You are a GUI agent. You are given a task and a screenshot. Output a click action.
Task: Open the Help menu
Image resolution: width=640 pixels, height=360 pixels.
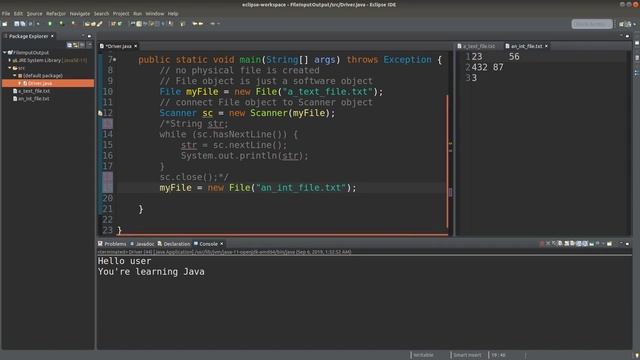173,13
